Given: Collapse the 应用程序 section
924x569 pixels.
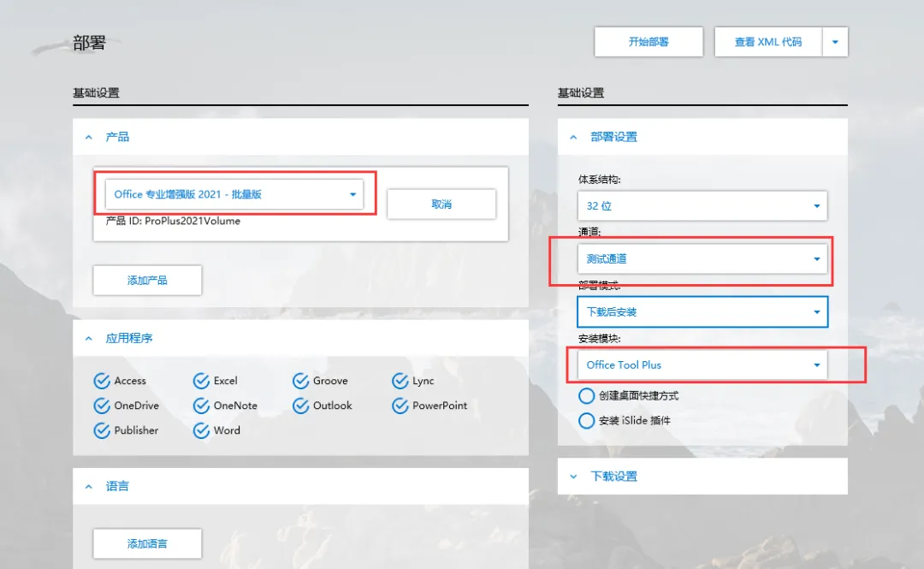Looking at the screenshot, I should [89, 339].
